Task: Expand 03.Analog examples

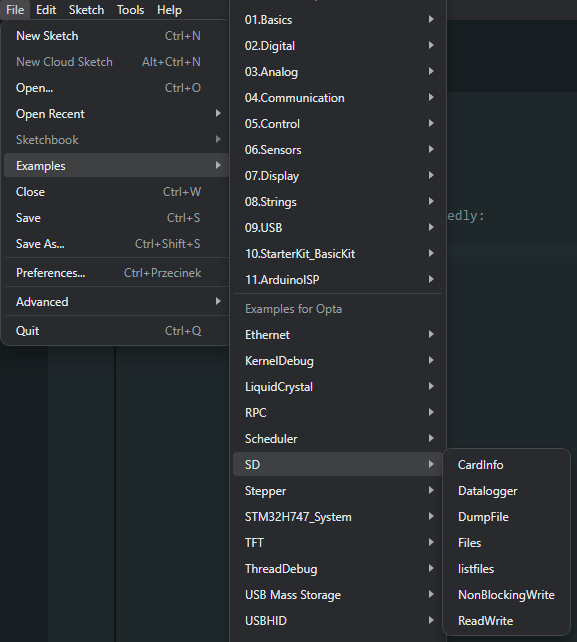Action: pyautogui.click(x=338, y=72)
